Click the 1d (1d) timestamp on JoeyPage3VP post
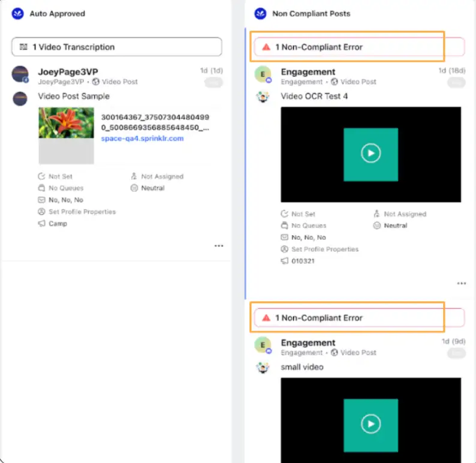This screenshot has width=476, height=463. pos(212,70)
